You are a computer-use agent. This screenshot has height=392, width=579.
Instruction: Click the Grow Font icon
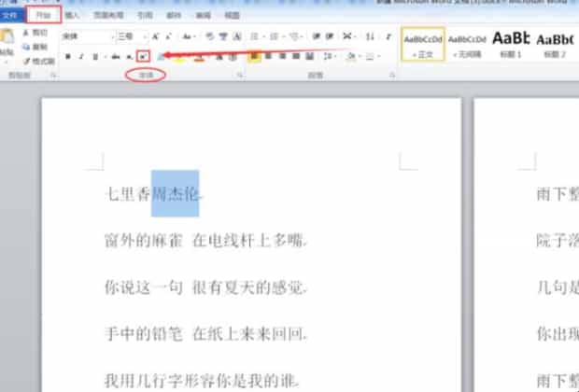point(155,36)
